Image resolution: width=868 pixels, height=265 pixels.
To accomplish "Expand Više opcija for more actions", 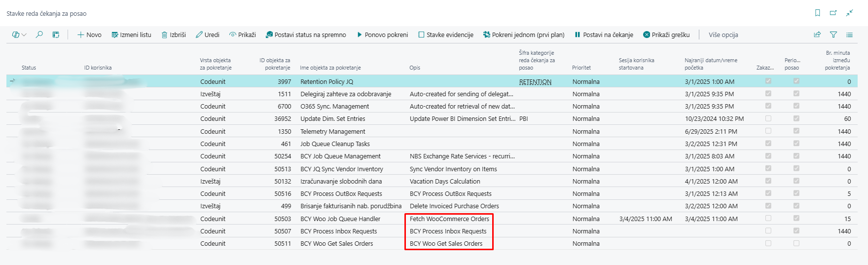I will [723, 35].
